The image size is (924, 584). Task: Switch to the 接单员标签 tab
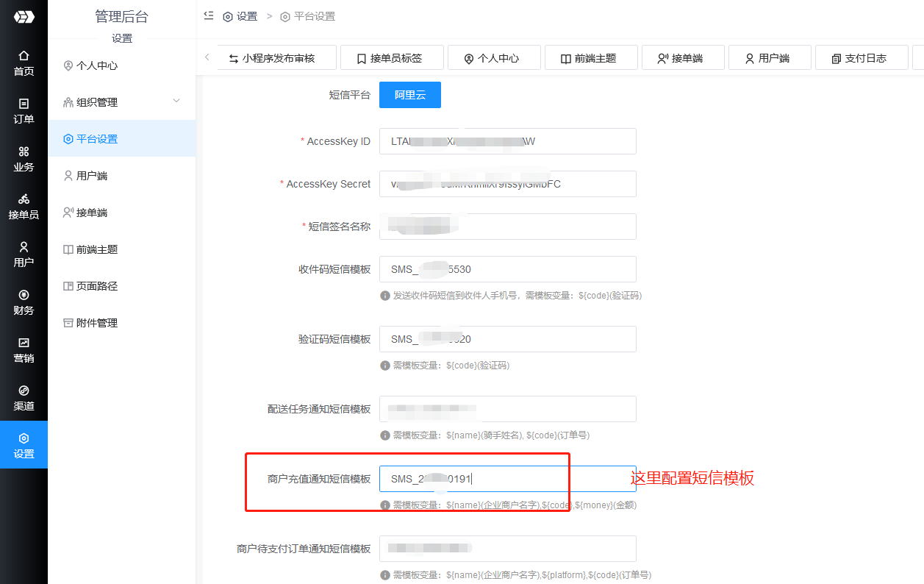click(392, 58)
